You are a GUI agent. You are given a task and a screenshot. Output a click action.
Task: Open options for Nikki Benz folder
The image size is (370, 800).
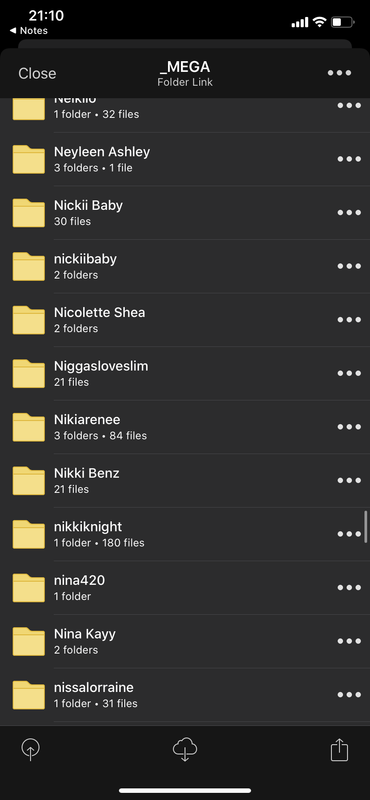[350, 481]
